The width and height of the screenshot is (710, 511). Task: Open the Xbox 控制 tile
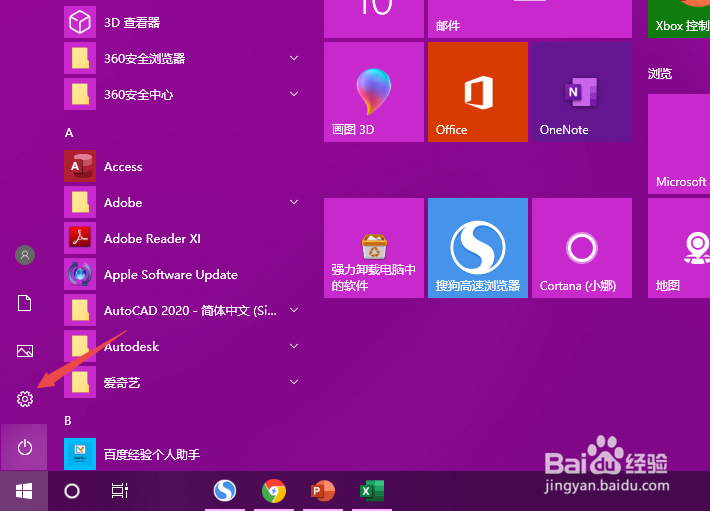tap(679, 19)
